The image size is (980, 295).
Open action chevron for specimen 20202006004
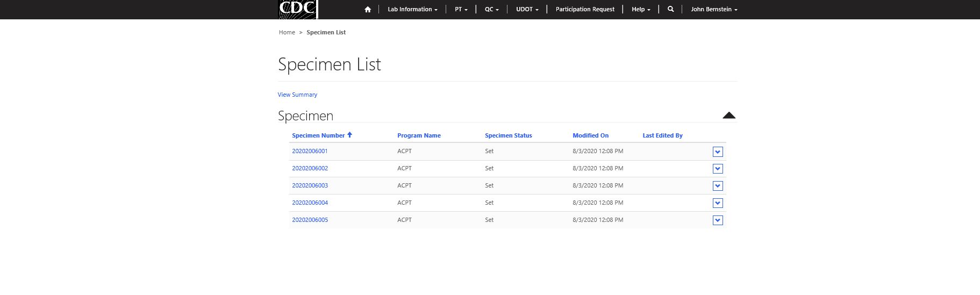click(x=717, y=203)
